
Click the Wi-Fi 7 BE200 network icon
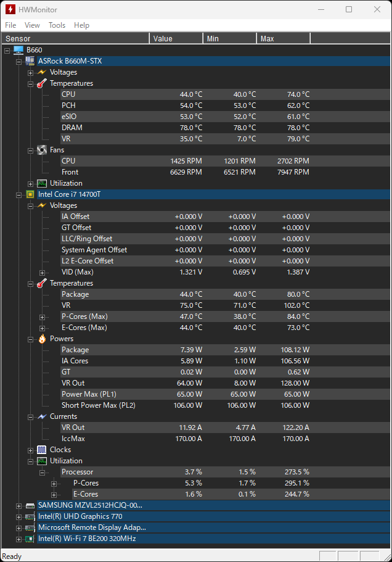(30, 539)
